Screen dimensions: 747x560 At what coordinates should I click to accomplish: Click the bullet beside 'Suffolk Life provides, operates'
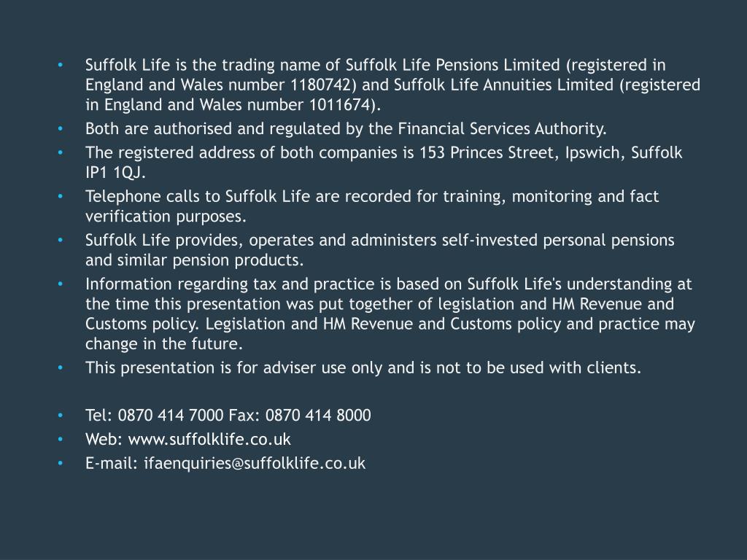[60, 240]
